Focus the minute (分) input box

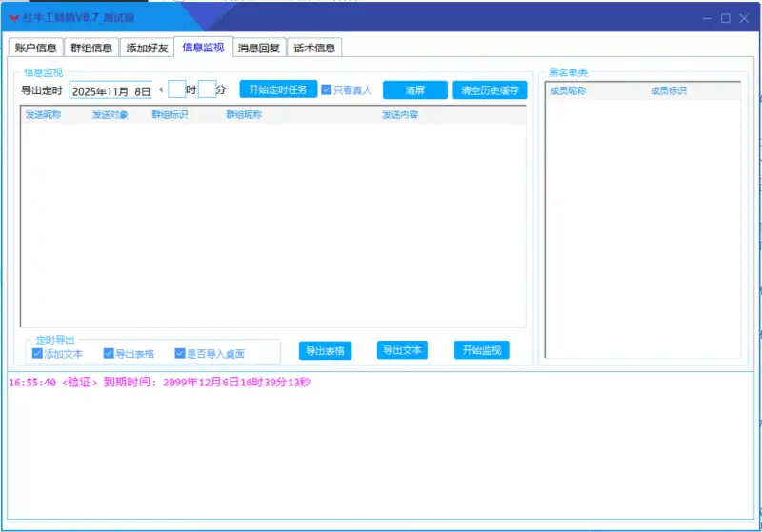click(x=207, y=89)
